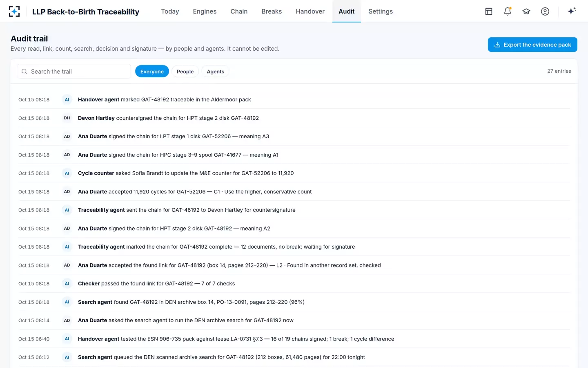The image size is (588, 368).
Task: Open the Breaks tab
Action: click(272, 11)
